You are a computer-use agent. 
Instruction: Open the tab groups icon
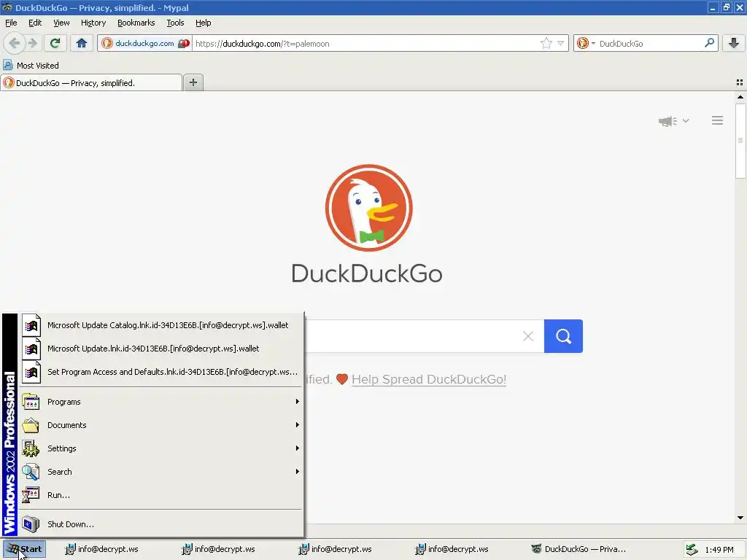tap(740, 82)
